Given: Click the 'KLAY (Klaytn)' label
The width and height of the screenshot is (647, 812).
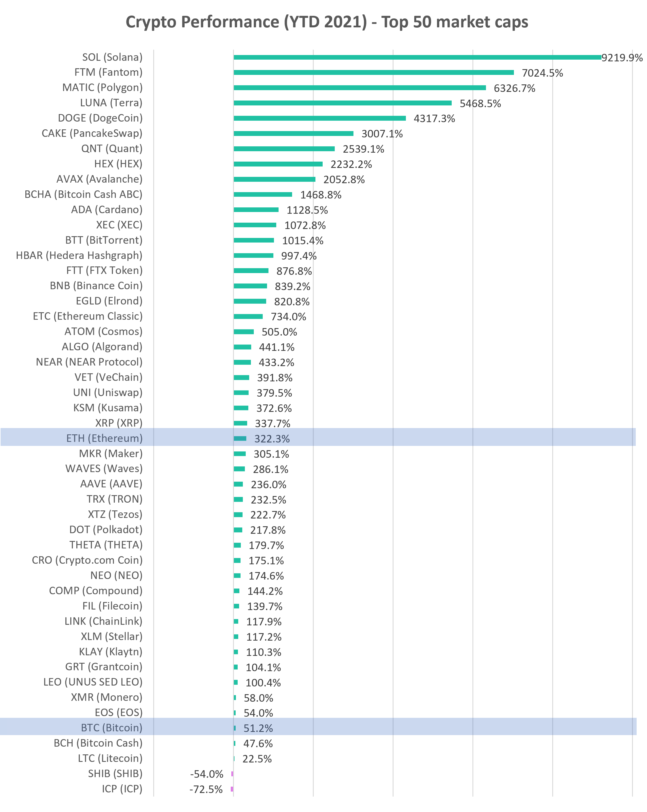Looking at the screenshot, I should click(111, 652).
